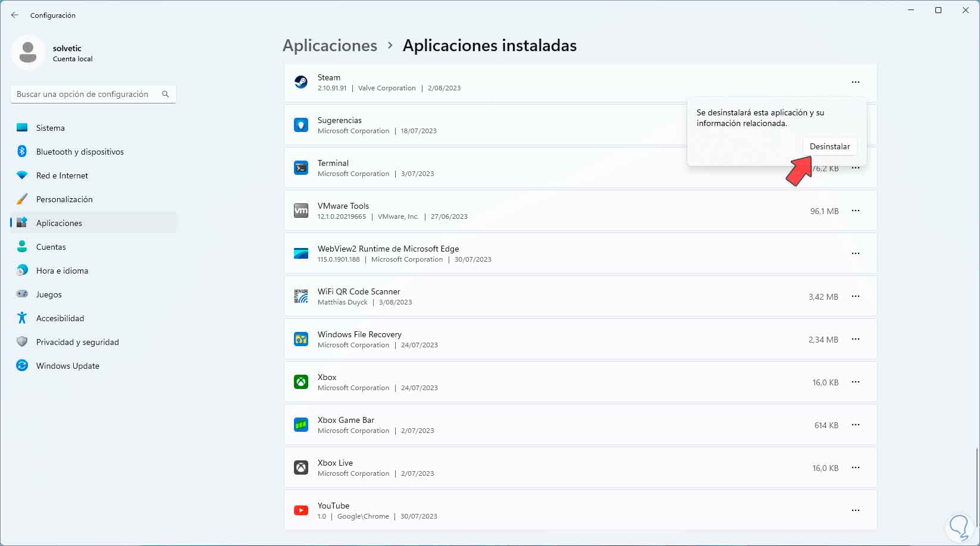Click the Aplicaciones breadcrumb link
This screenshot has height=546, width=980.
point(330,46)
